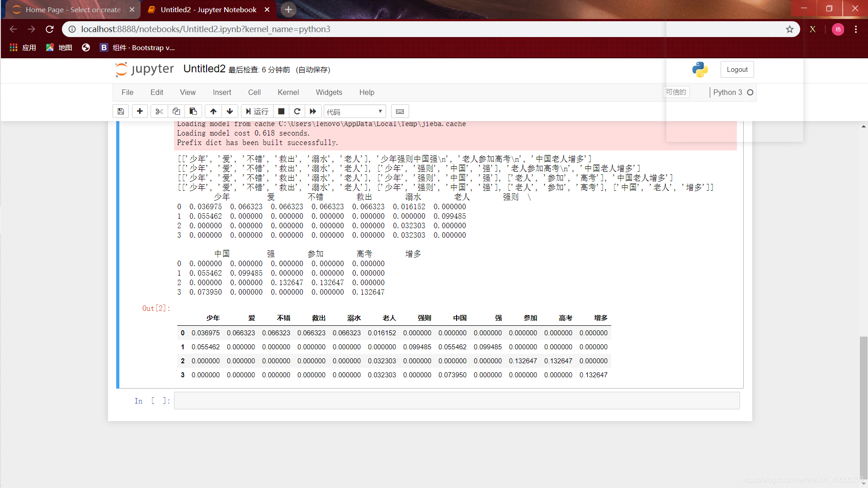
Task: Switch to Untitled2 Jupyter Notebook tab
Action: click(208, 9)
